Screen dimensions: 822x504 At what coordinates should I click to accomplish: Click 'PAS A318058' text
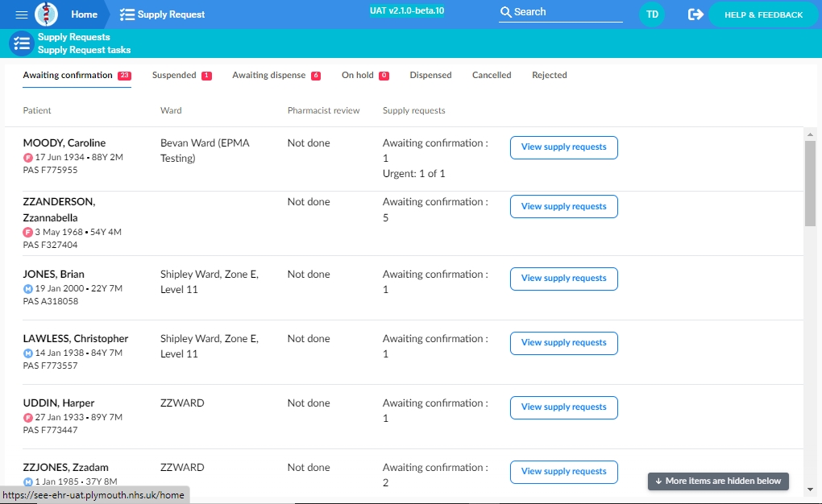(50, 301)
